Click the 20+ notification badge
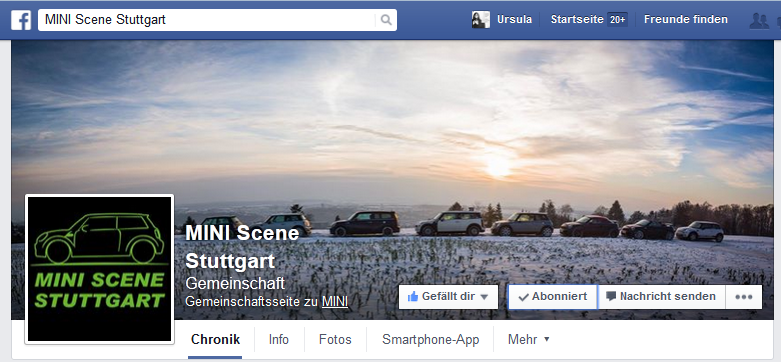781x362 pixels. click(617, 20)
